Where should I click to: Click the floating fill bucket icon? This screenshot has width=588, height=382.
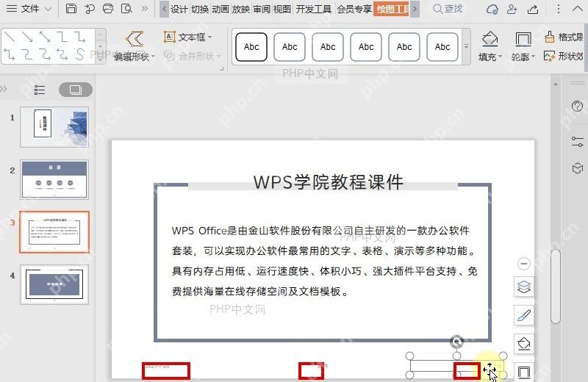tap(524, 343)
